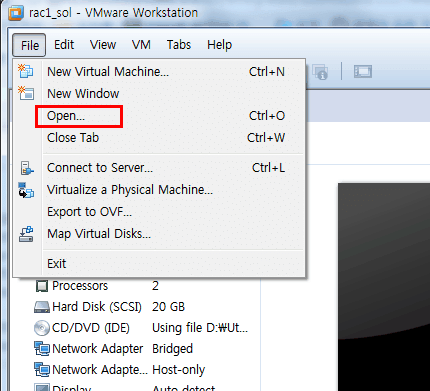Choose New Virtual Machine... menu entry
This screenshot has height=391, width=430.
coord(159,72)
